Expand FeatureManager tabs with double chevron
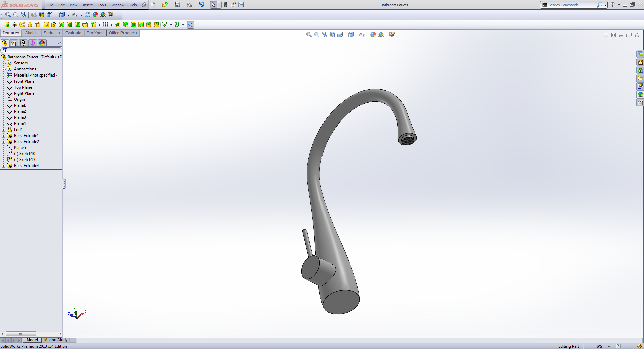 pyautogui.click(x=59, y=43)
